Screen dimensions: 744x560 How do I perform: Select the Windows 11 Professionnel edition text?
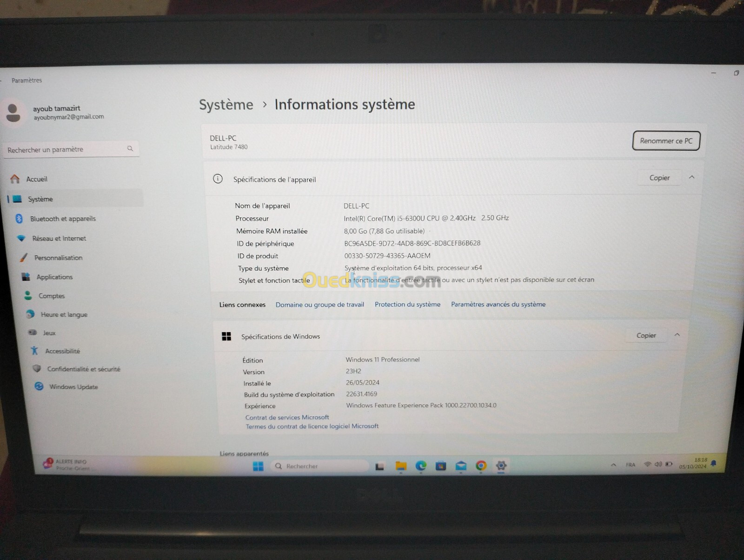(383, 360)
